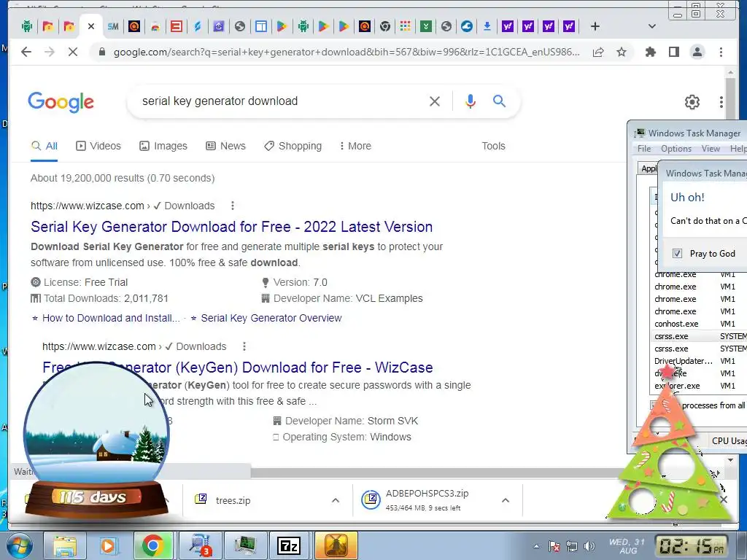
Task: Click the Action Center flag tray icon
Action: 554,546
